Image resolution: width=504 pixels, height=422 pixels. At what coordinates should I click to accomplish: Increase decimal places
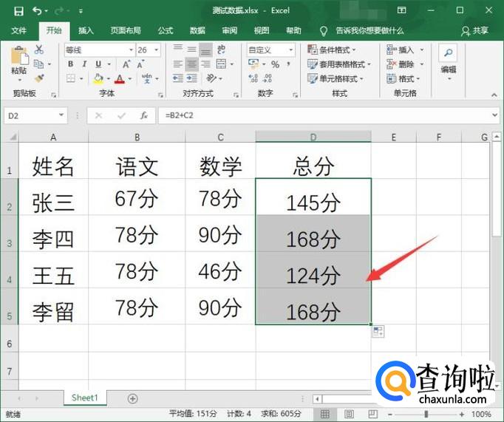click(x=253, y=78)
